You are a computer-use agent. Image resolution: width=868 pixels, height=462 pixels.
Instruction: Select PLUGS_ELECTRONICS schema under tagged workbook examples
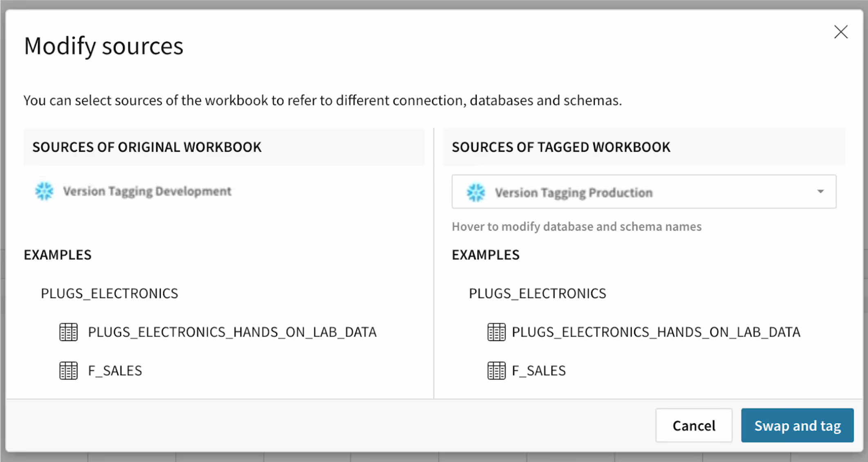coord(537,294)
